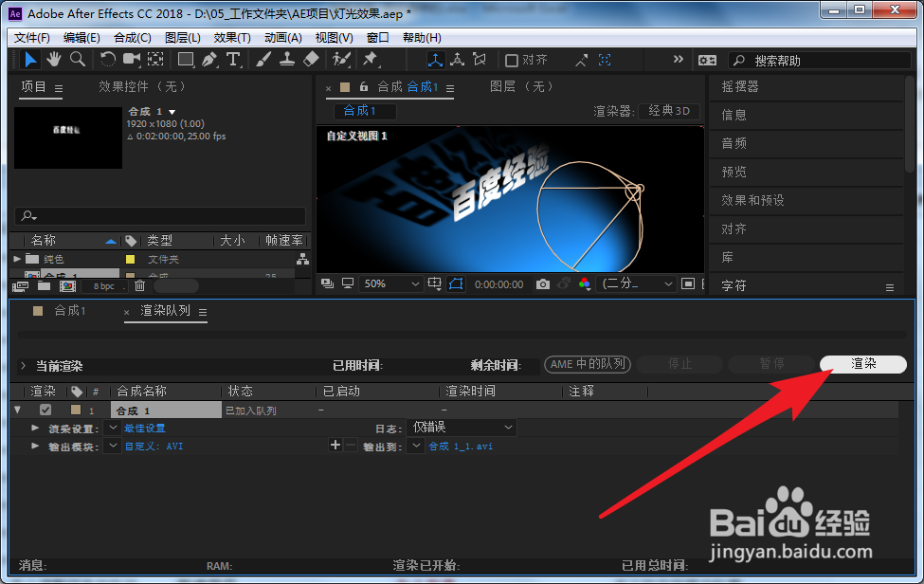The image size is (924, 584).
Task: Click the composition thumbnail in the Project panel
Action: (x=67, y=139)
